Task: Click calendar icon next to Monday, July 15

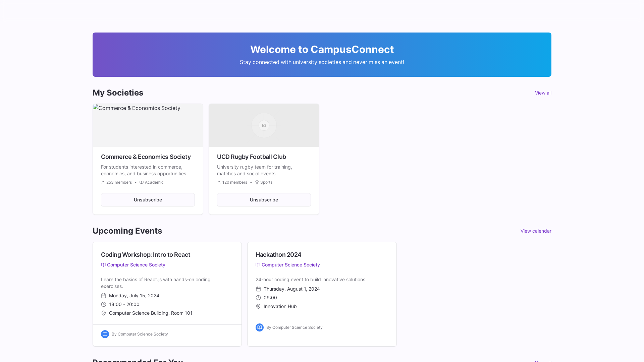Action: [x=104, y=296]
